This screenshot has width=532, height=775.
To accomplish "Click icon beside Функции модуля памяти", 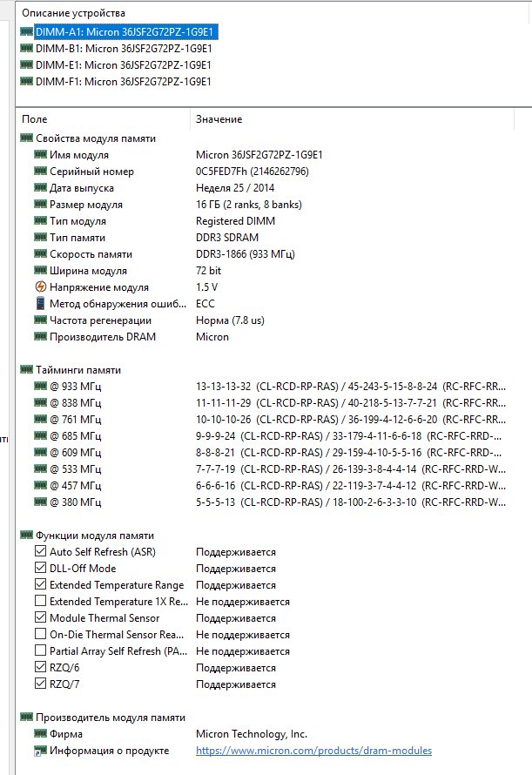I will (27, 536).
